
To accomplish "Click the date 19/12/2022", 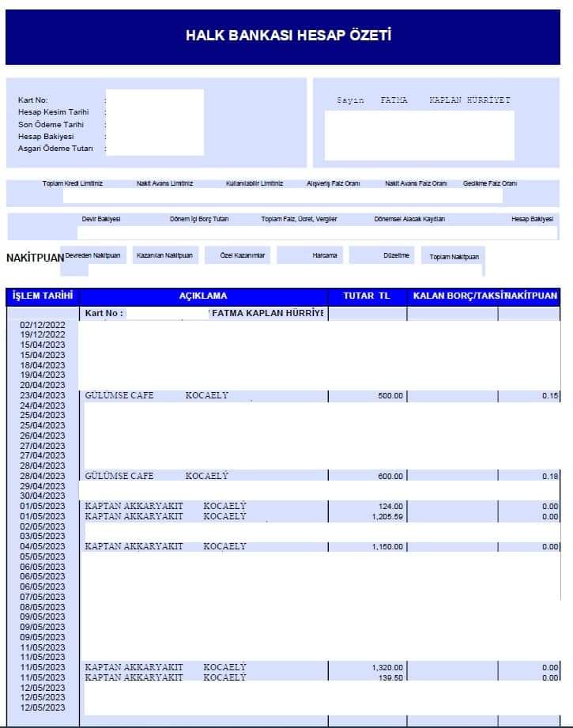I will point(43,334).
